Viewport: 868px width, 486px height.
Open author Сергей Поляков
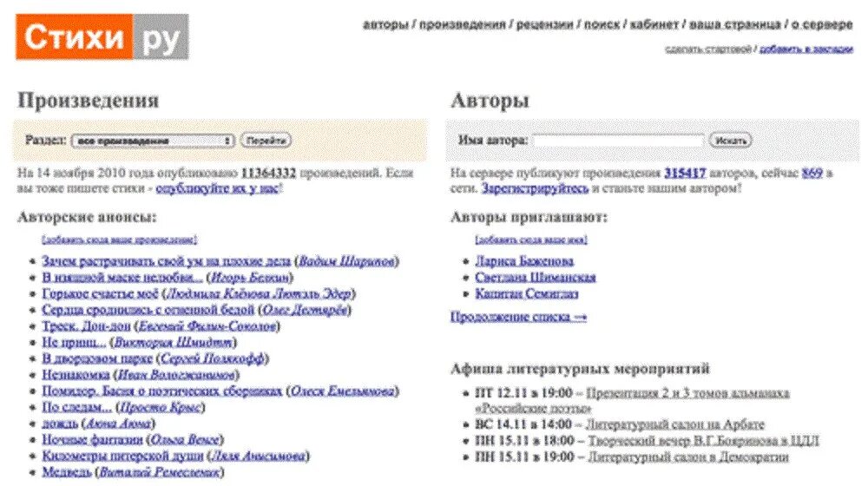(x=213, y=358)
